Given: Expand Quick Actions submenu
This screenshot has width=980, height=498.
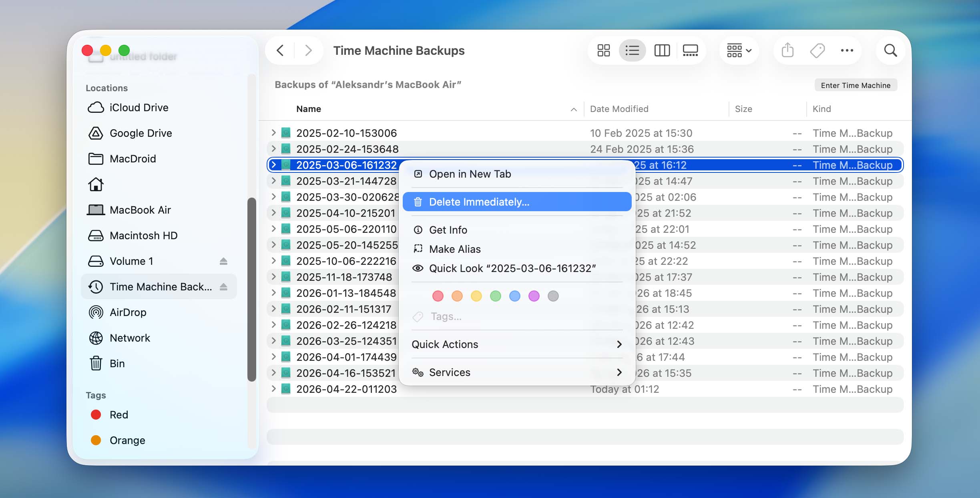Looking at the screenshot, I should tap(517, 344).
